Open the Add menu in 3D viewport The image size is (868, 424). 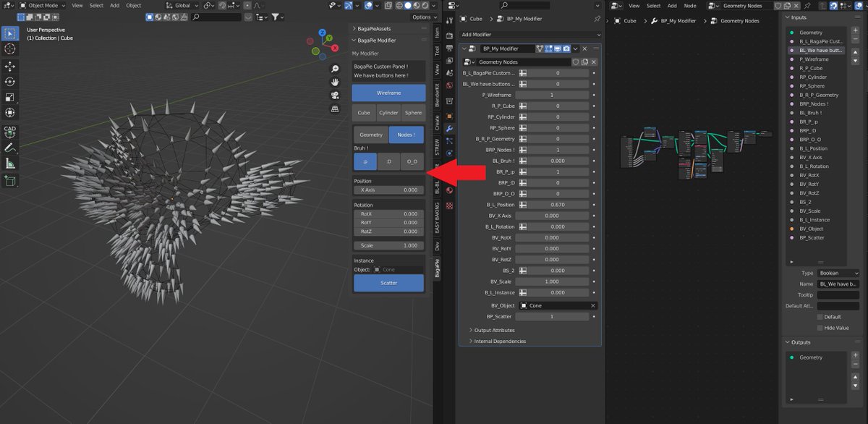[114, 5]
